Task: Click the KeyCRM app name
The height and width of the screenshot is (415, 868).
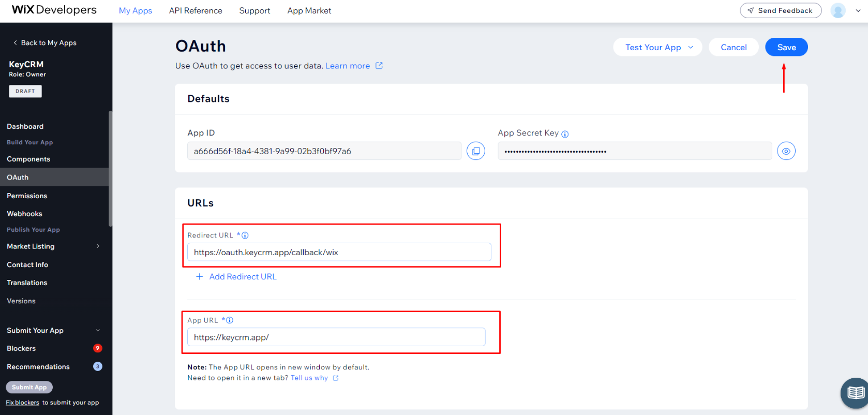Action: pyautogui.click(x=26, y=64)
